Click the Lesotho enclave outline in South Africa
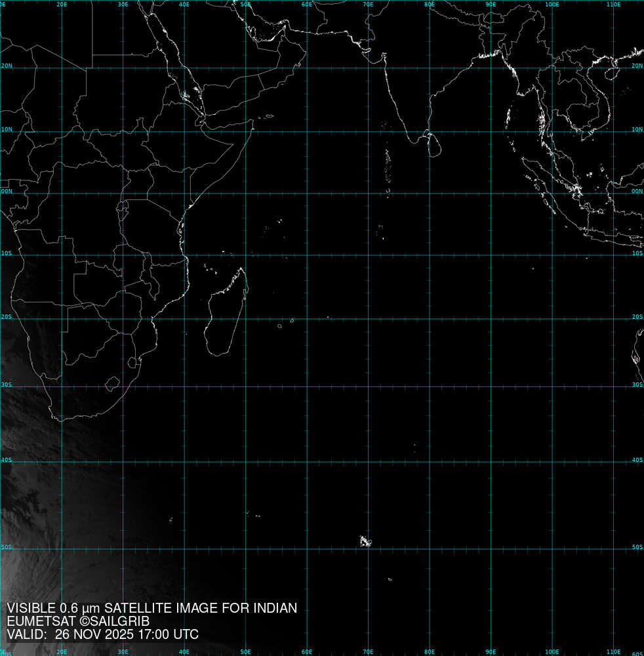The image size is (644, 656). click(x=112, y=382)
